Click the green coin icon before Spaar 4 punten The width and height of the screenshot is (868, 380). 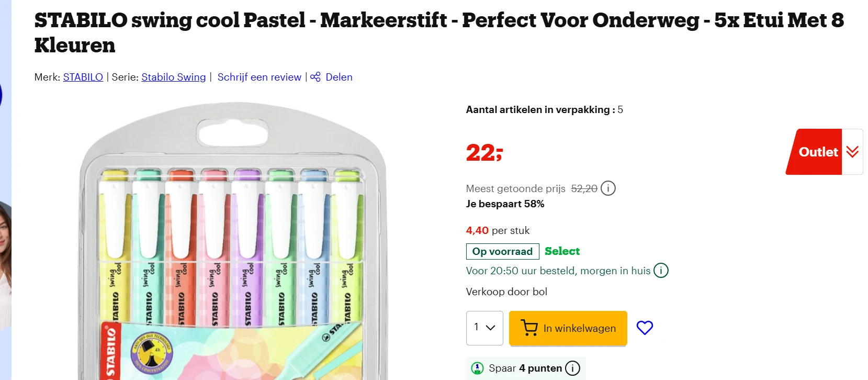478,368
